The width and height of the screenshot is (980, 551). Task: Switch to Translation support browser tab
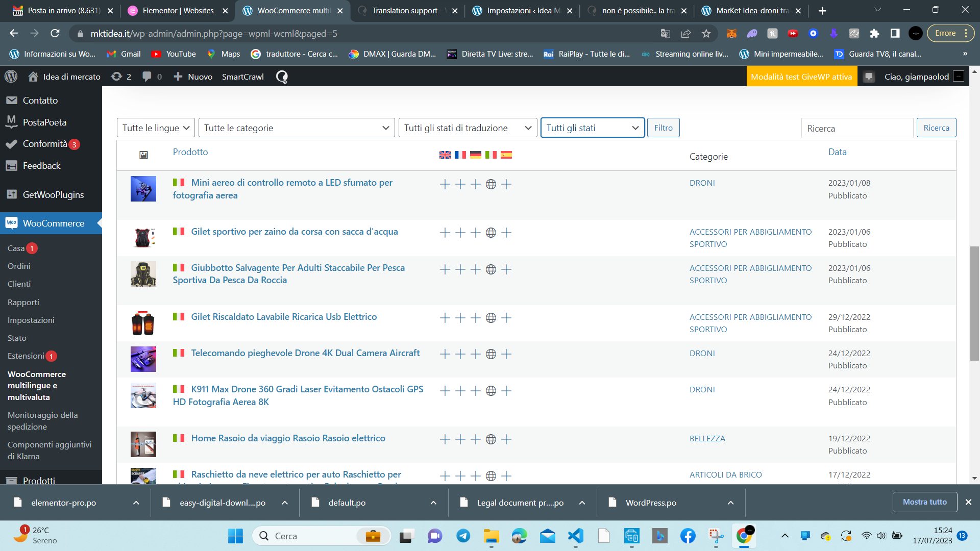pos(407,10)
